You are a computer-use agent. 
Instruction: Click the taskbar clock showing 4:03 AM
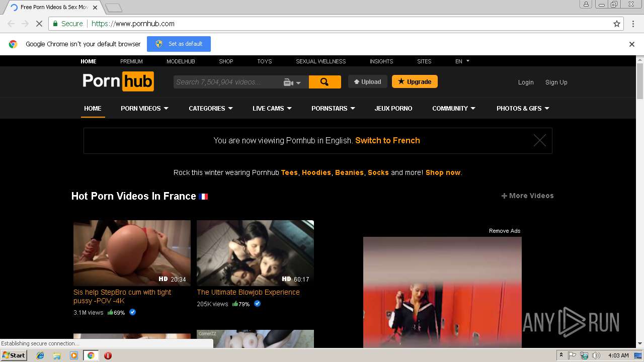618,355
